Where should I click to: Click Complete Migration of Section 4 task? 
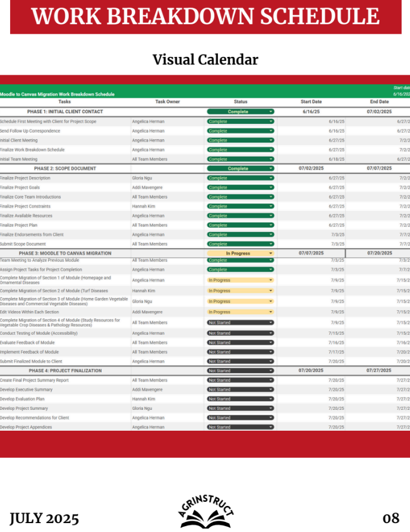(60, 323)
